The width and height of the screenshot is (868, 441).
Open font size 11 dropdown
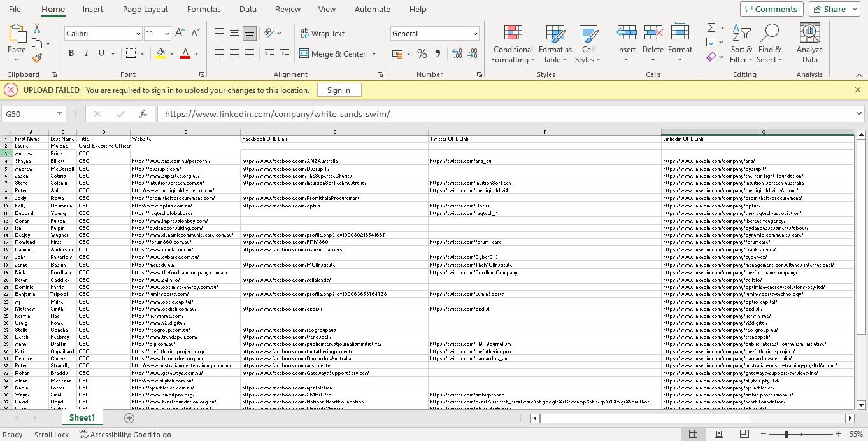pos(167,34)
